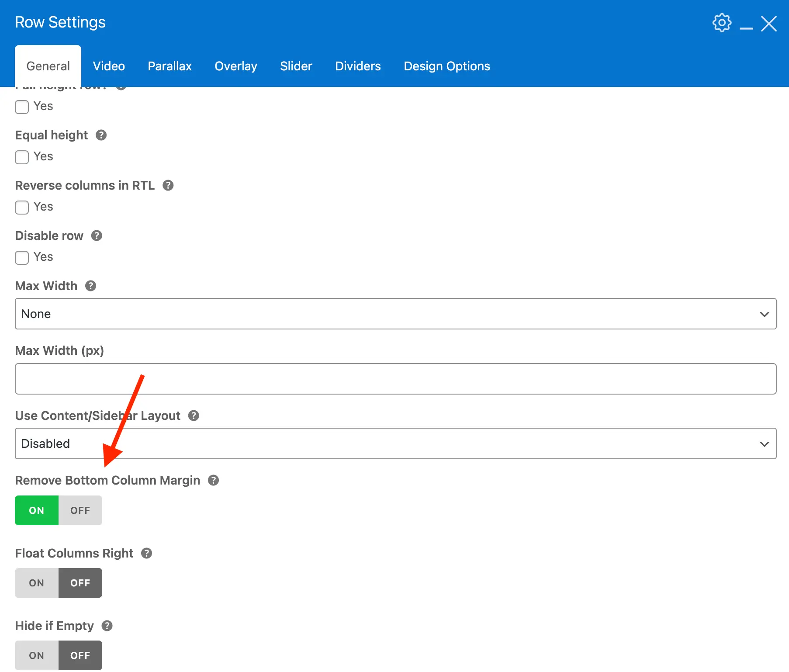Screen dimensions: 789x672
Task: Check Yes under Equal height
Action: click(21, 157)
